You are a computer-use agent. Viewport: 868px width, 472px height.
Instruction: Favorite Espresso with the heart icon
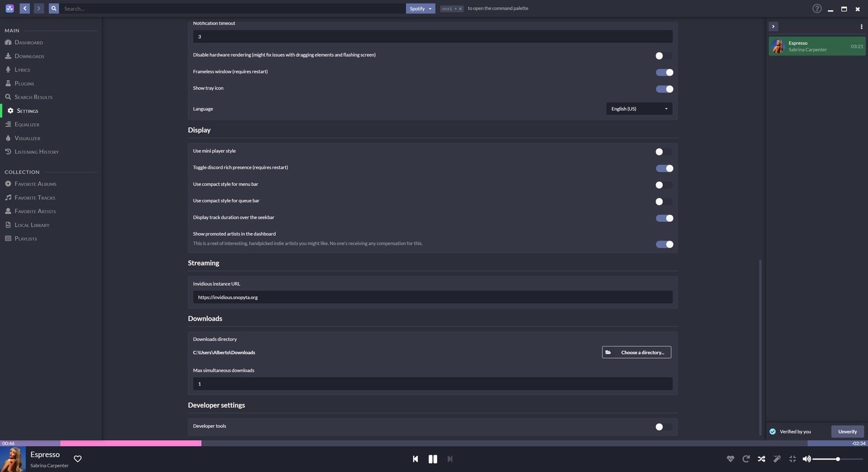click(77, 459)
